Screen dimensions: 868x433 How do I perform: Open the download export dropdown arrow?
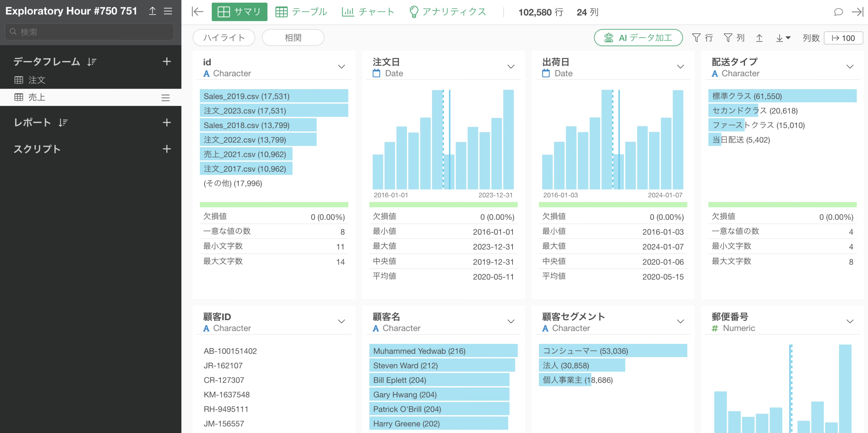[x=788, y=37]
